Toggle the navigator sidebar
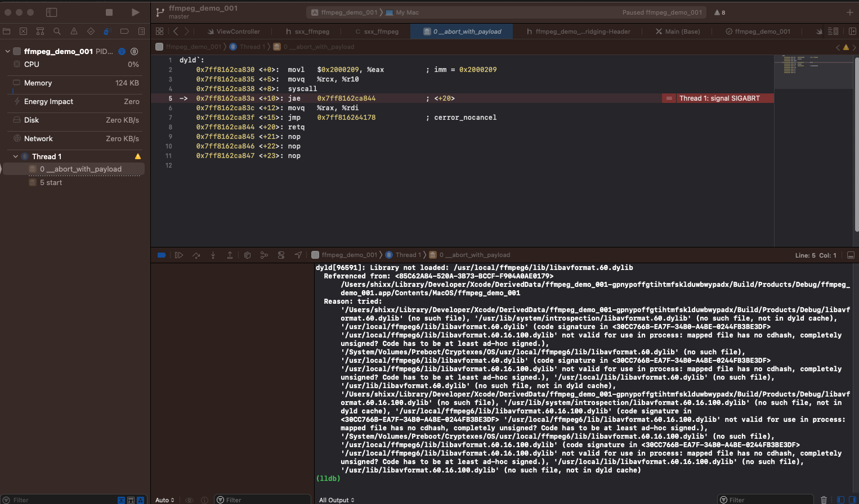The image size is (859, 504). tap(51, 12)
